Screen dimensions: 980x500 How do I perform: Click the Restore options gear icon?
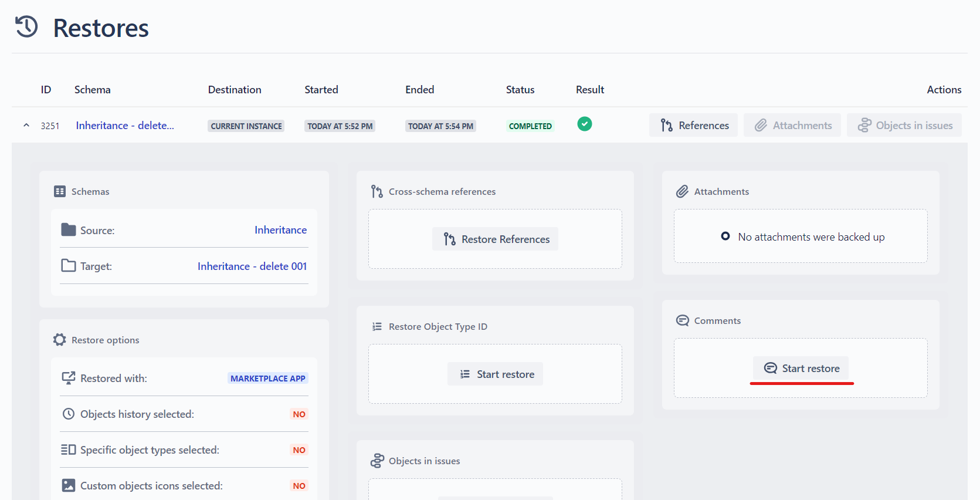[60, 340]
